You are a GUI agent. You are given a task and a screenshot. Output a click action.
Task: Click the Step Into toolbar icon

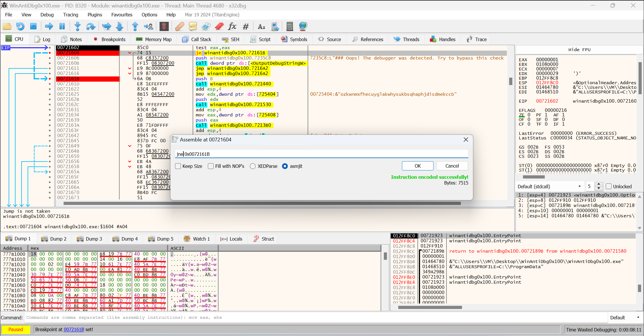pos(77,26)
